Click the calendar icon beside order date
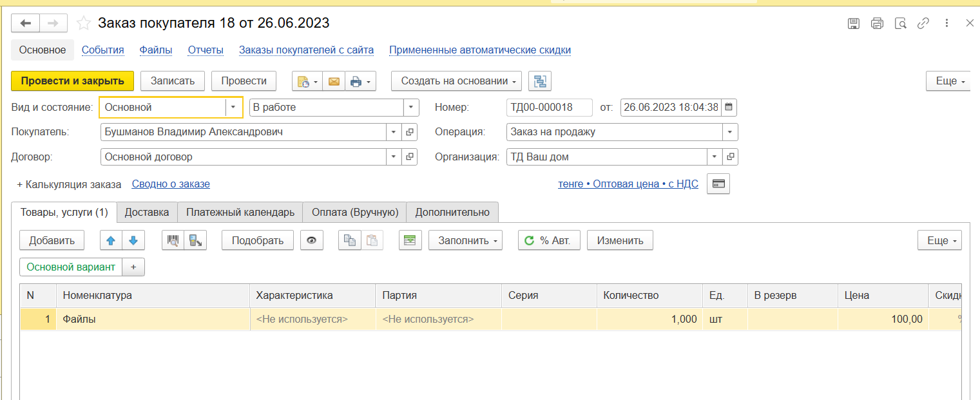 click(x=728, y=108)
